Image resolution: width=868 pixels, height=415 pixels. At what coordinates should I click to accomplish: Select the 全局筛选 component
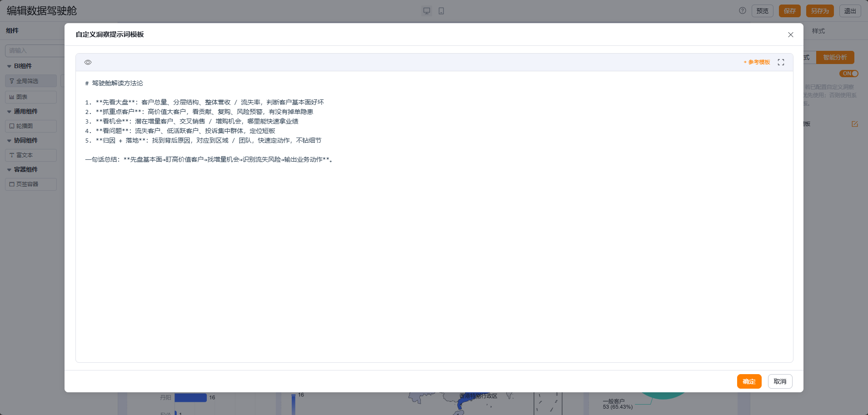(31, 81)
